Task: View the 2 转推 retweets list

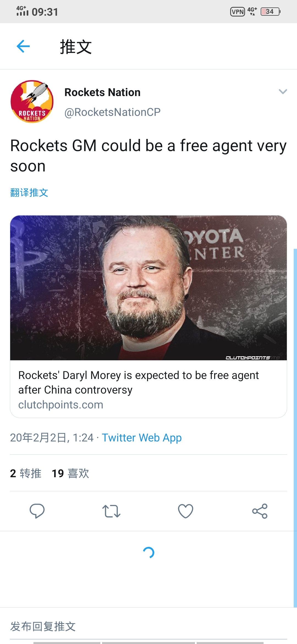Action: coord(26,473)
